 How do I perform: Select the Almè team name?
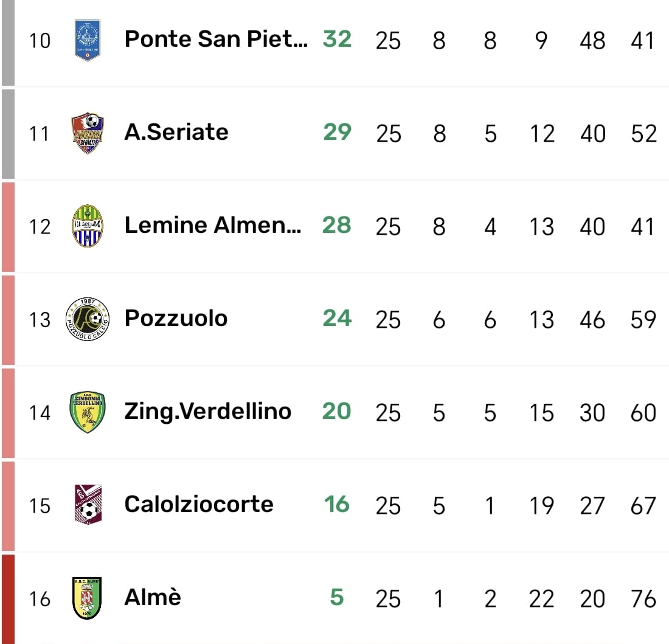click(153, 597)
